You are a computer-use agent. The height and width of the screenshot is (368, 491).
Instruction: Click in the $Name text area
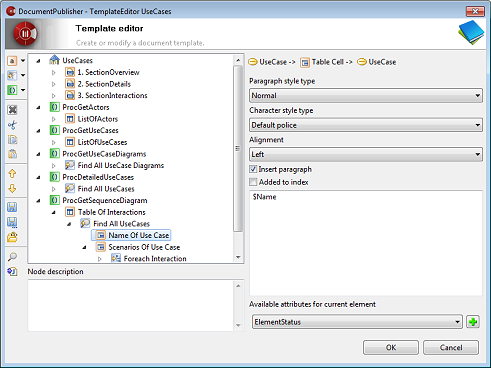pyautogui.click(x=366, y=243)
